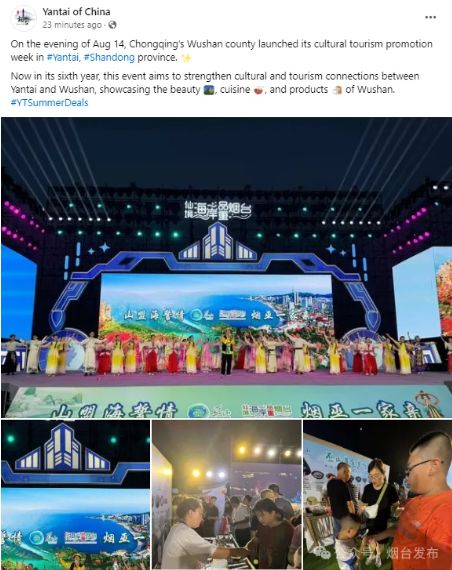Follow the #YTSummerDeals hashtag
The image size is (452, 570).
click(49, 103)
